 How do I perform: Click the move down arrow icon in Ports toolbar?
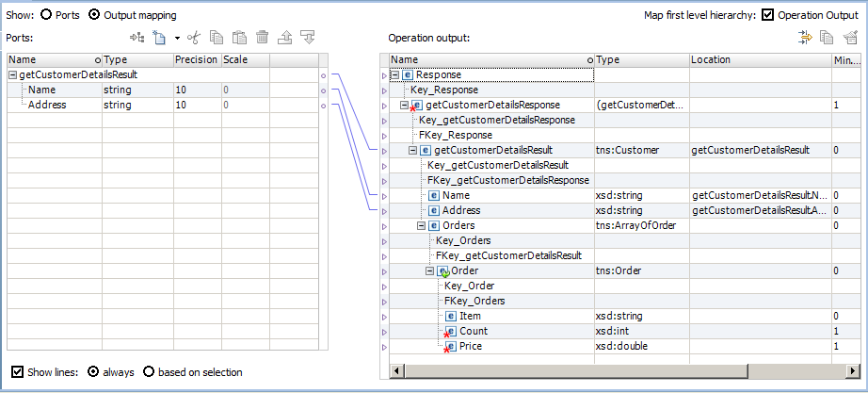(307, 38)
